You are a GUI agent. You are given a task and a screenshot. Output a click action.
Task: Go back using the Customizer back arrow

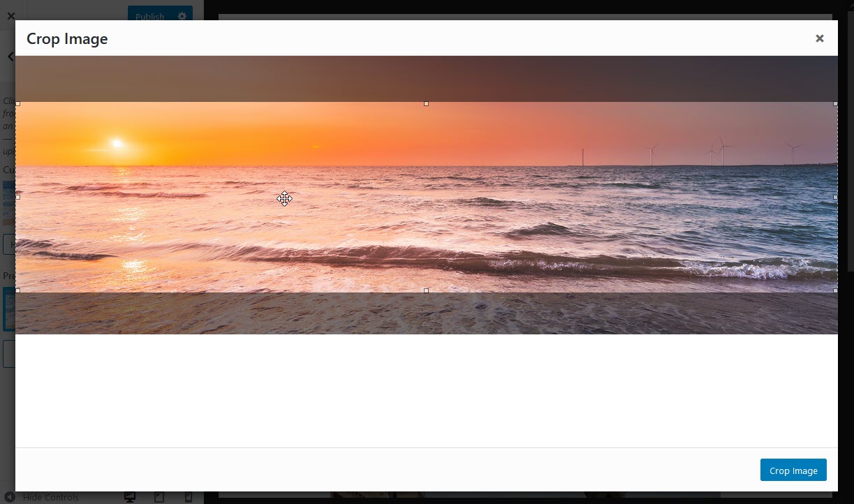point(10,57)
